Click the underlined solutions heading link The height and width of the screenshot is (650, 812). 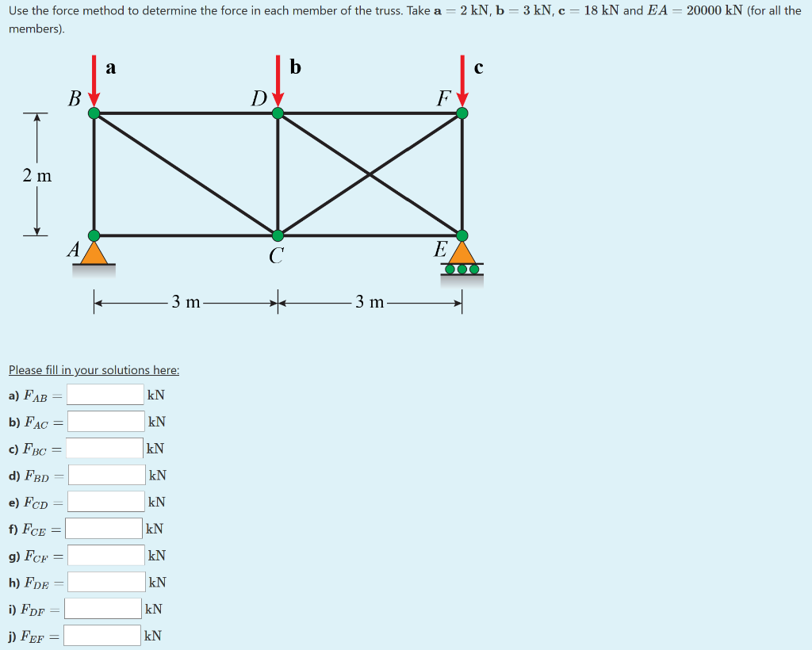click(93, 370)
